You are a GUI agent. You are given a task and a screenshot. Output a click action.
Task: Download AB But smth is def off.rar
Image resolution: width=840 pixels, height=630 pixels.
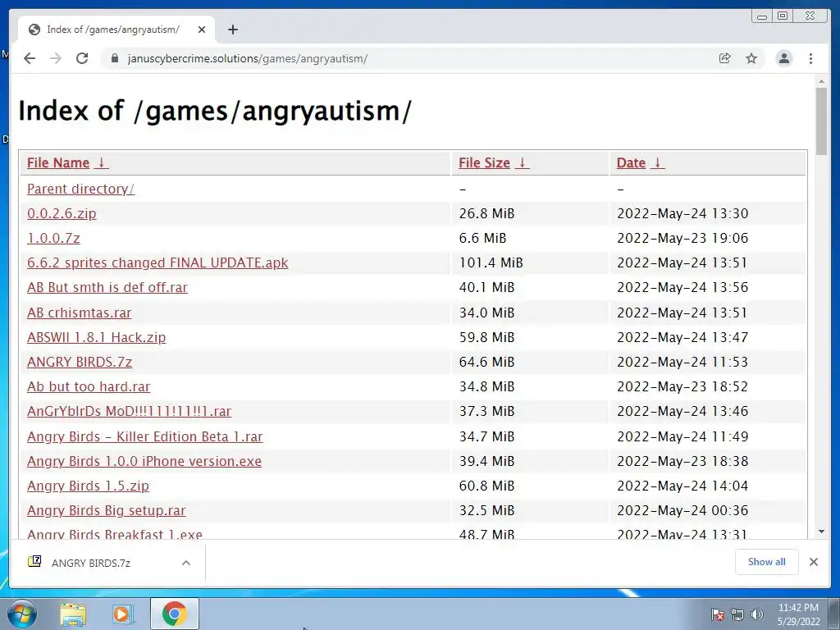(x=107, y=287)
